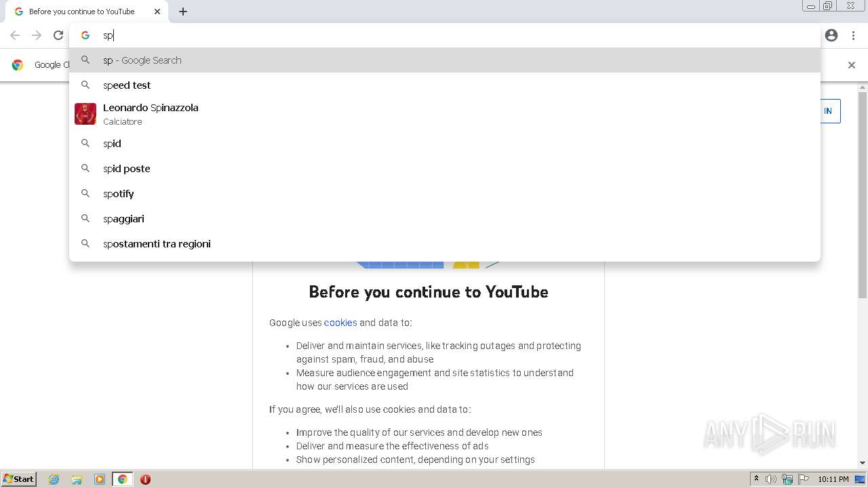Screen dimensions: 868x488
Task: Launch Internet Explorer from the taskbar
Action: 54,479
